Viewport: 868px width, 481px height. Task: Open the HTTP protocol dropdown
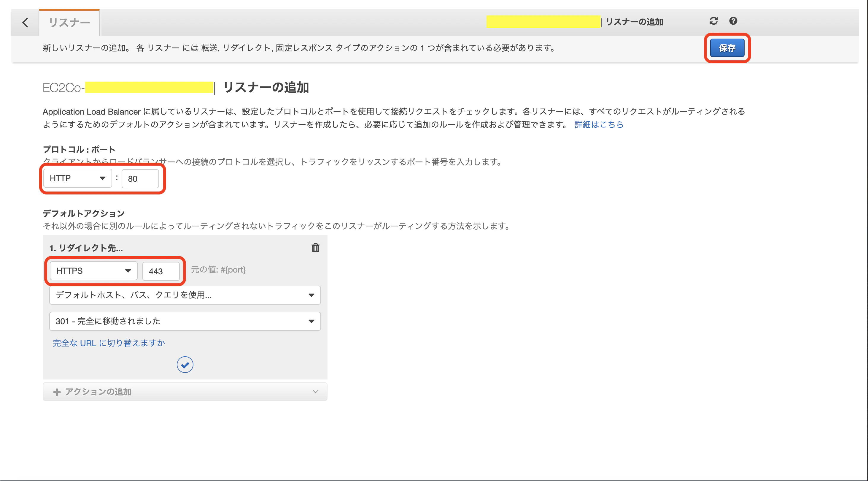coord(78,178)
